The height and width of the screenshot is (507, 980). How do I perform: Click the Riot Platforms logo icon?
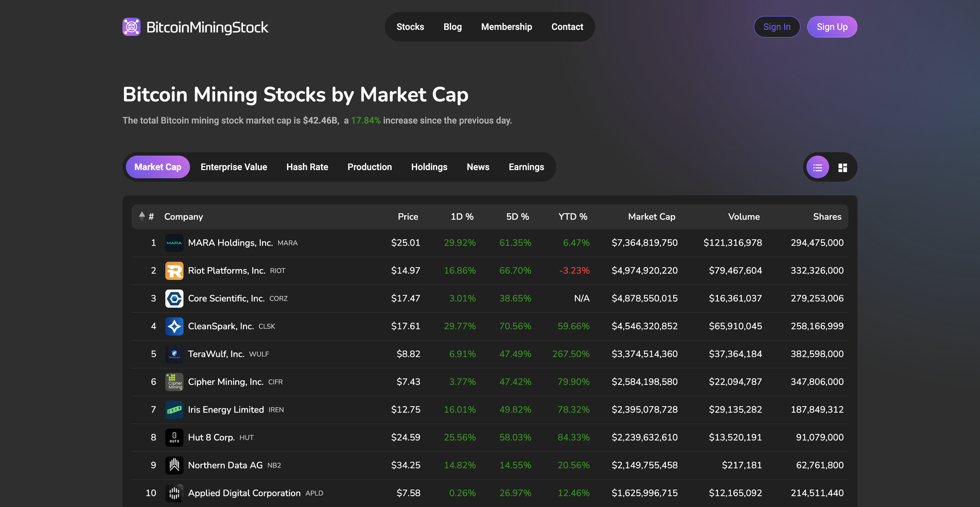tap(174, 271)
